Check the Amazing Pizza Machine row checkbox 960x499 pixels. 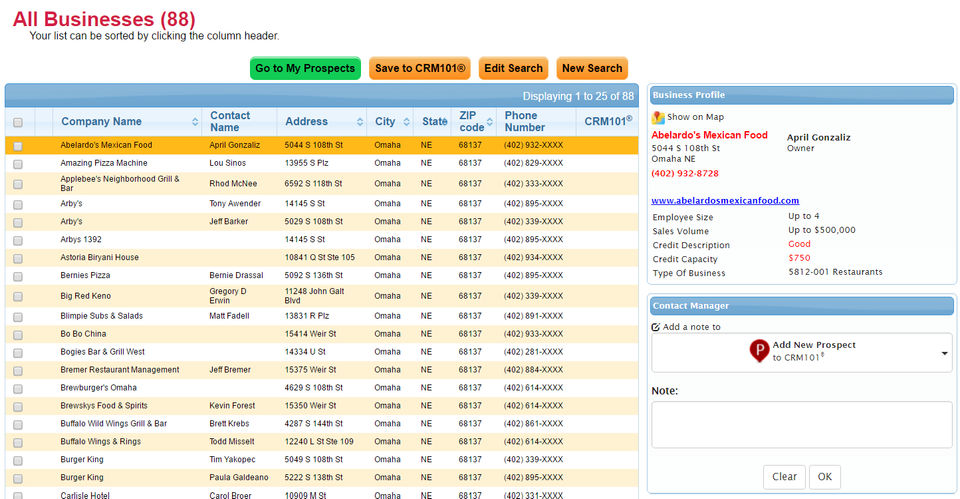coord(18,164)
